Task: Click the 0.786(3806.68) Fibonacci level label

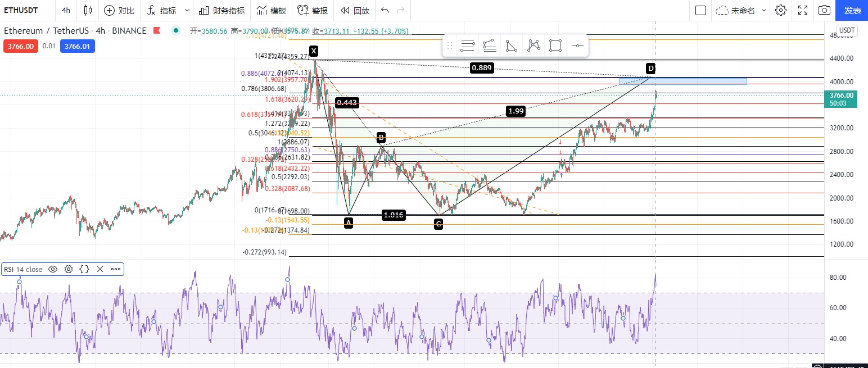Action: pos(264,89)
